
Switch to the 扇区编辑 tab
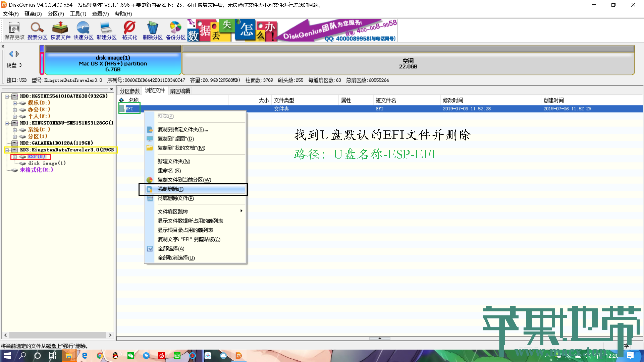coord(180,91)
